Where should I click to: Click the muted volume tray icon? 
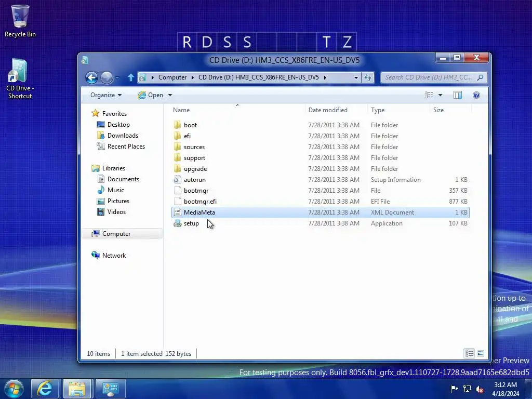480,389
